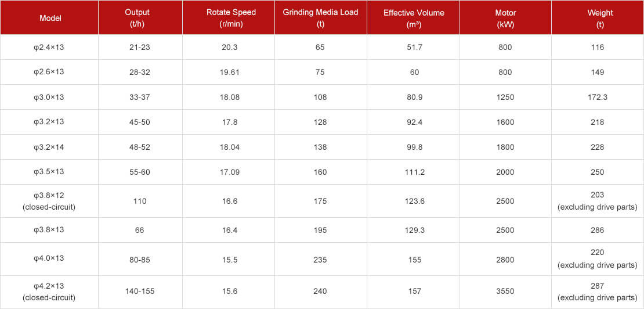Image resolution: width=644 pixels, height=309 pixels.
Task: Click the Effective Volume (m³) header
Action: point(414,18)
